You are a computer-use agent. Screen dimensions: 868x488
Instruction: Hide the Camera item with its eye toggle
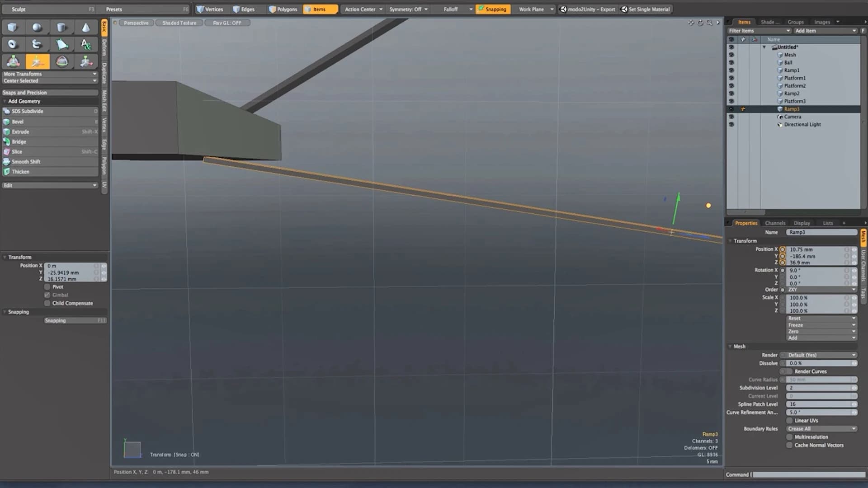(x=732, y=117)
